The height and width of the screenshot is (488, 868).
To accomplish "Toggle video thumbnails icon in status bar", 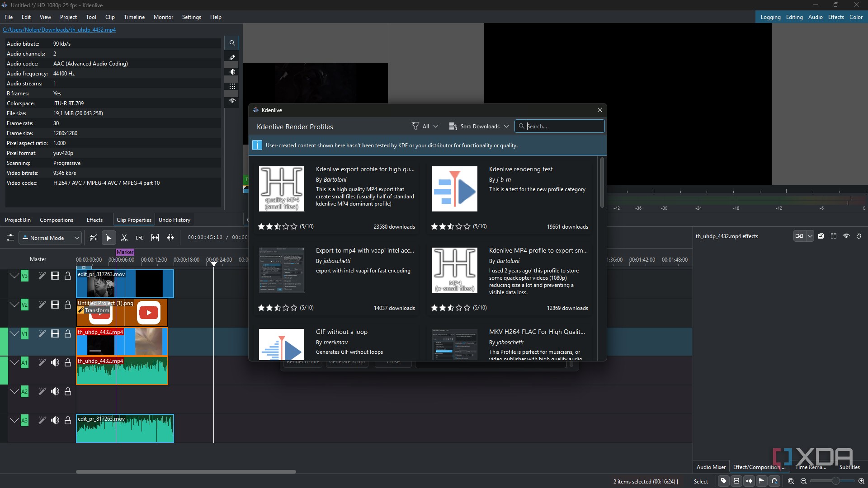I will (736, 481).
